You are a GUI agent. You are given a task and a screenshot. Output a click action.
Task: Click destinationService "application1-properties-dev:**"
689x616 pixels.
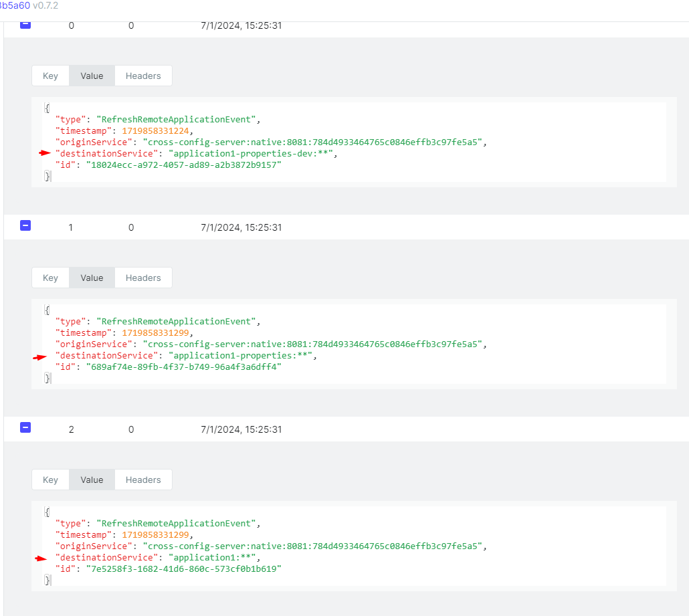point(251,154)
